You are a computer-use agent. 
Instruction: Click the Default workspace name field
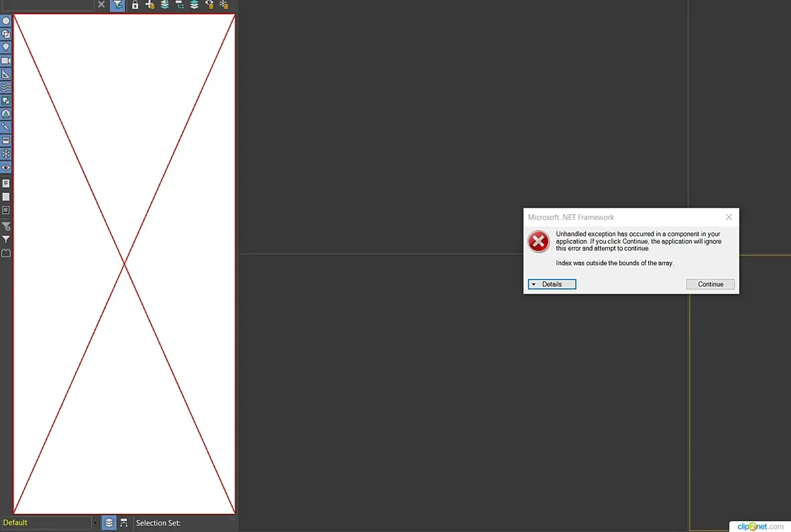pyautogui.click(x=46, y=523)
